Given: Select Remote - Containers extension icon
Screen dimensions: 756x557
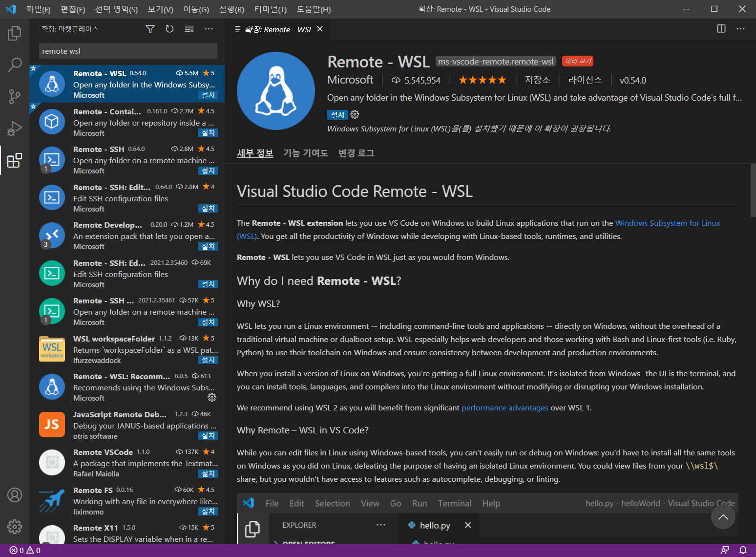Looking at the screenshot, I should (x=52, y=121).
